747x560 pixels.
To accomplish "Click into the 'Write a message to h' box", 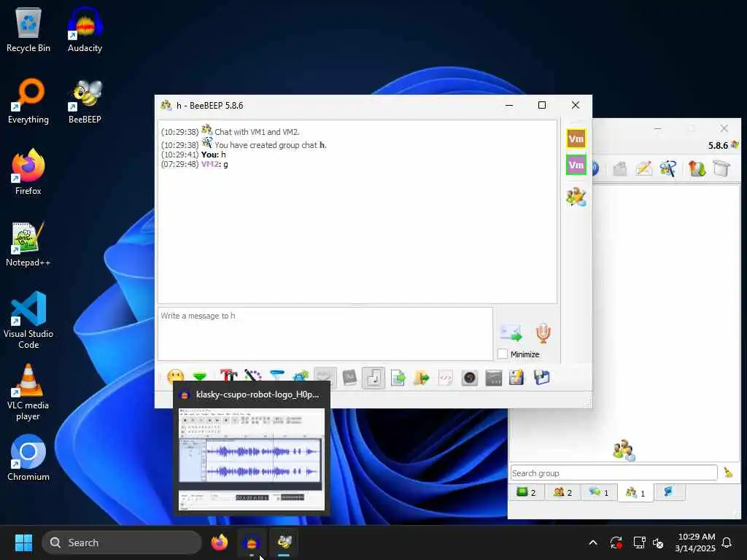I will point(325,334).
